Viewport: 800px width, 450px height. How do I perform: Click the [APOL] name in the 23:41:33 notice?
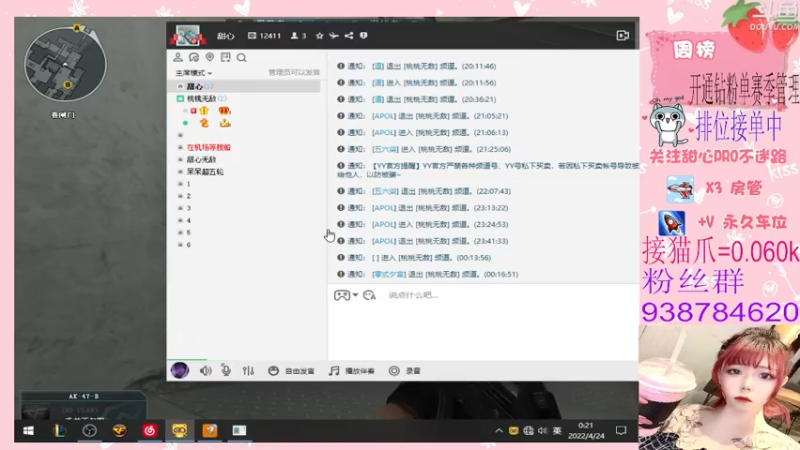coord(384,241)
